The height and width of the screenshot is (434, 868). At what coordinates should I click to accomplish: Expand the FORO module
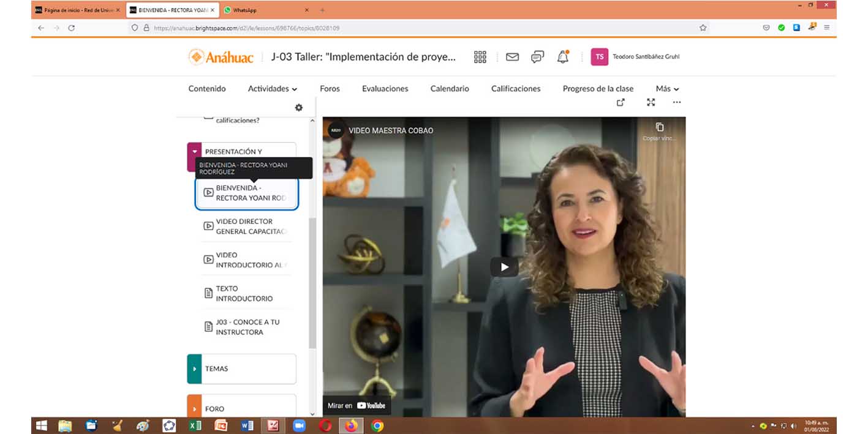click(x=195, y=408)
